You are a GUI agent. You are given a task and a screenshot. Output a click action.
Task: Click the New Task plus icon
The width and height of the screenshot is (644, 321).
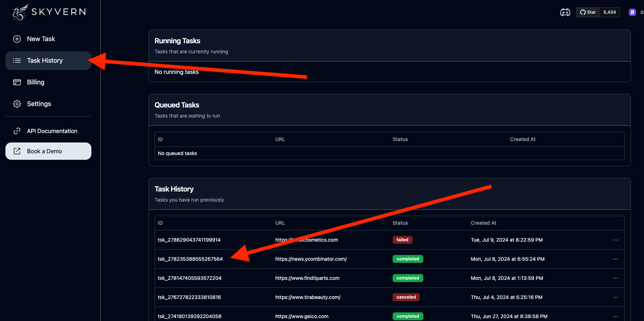click(17, 39)
